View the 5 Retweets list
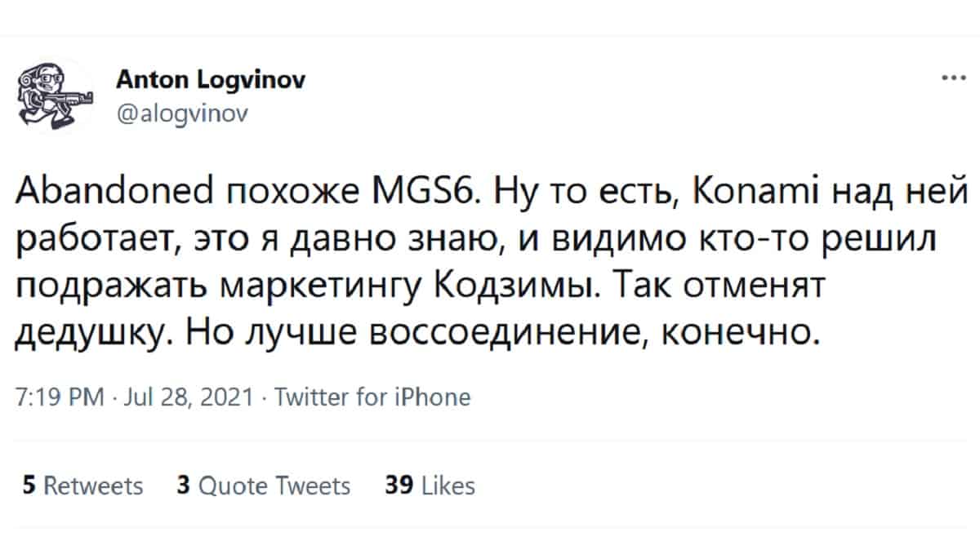Image resolution: width=980 pixels, height=550 pixels. [x=82, y=486]
